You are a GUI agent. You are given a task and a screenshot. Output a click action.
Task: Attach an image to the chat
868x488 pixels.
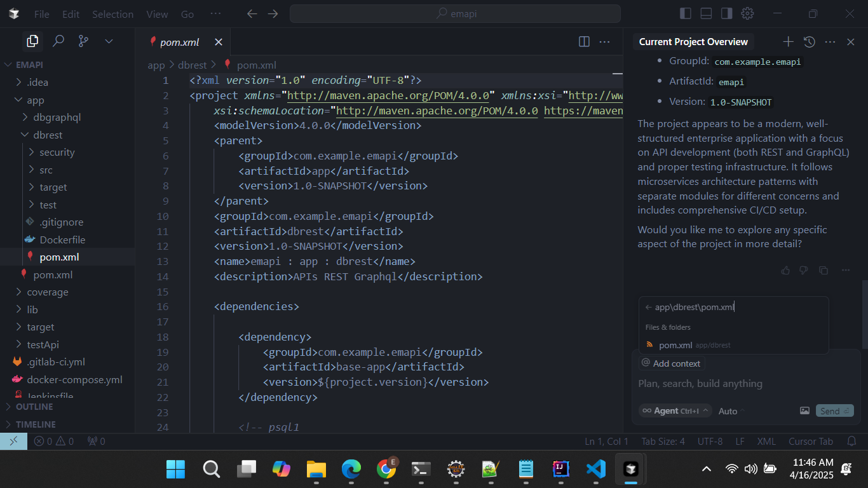click(x=804, y=411)
